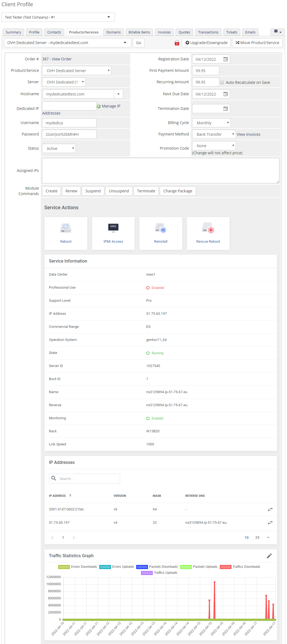Open the Promotion Code dropdown
This screenshot has height=644, width=287.
tap(214, 146)
